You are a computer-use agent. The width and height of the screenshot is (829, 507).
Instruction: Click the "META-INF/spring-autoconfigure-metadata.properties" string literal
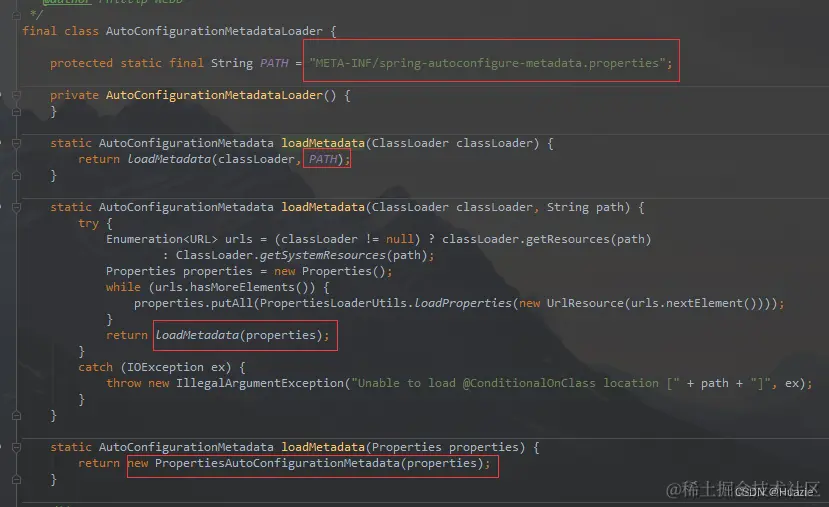pyautogui.click(x=487, y=63)
